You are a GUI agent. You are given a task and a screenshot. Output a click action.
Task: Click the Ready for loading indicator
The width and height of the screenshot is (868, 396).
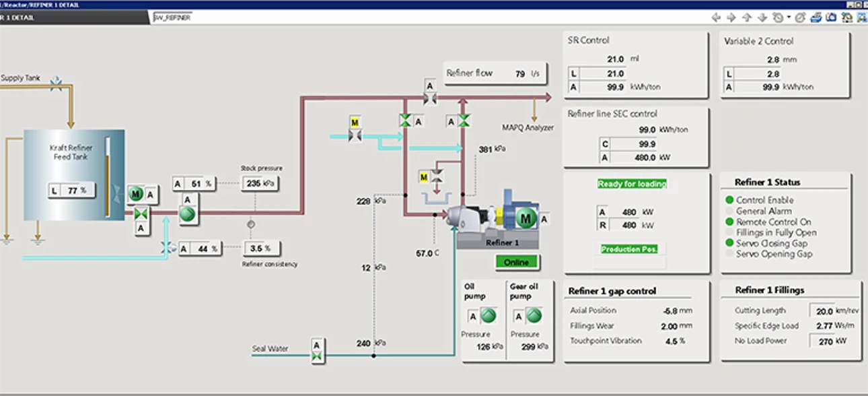[x=632, y=184]
